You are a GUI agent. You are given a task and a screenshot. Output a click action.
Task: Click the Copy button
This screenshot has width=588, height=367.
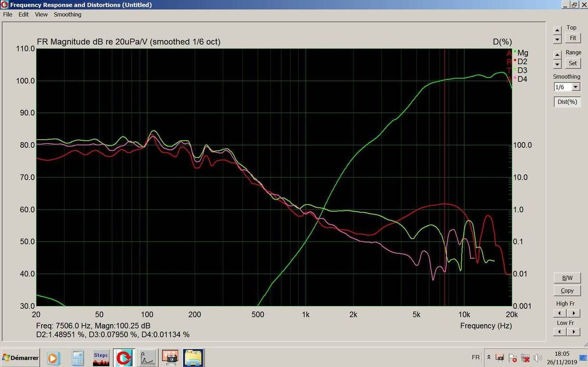[567, 291]
